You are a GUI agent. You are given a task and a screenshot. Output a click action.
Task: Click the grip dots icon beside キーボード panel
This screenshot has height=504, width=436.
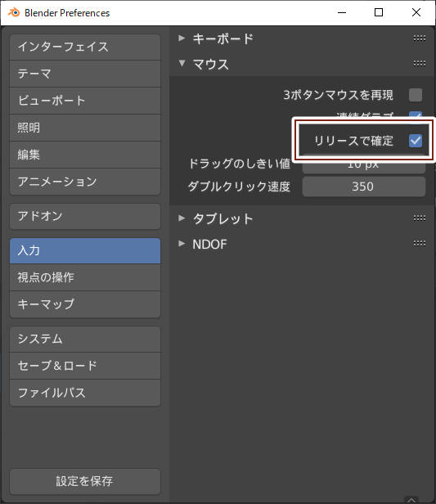420,38
